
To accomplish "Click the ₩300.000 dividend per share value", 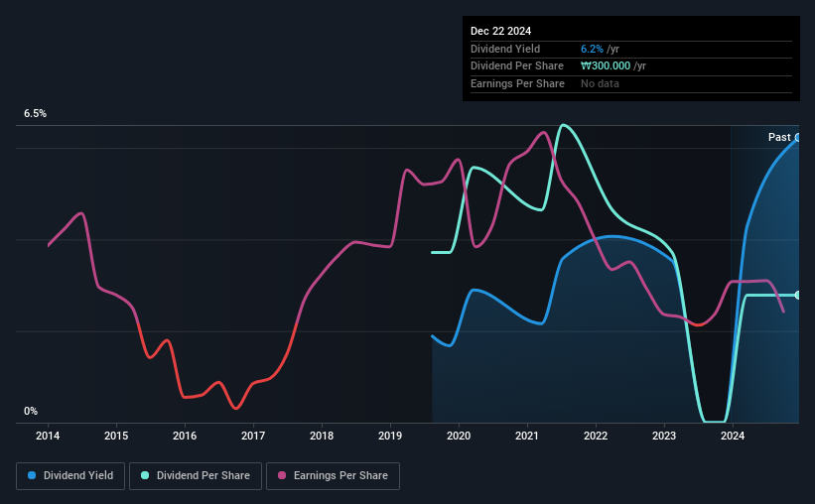I will click(606, 66).
